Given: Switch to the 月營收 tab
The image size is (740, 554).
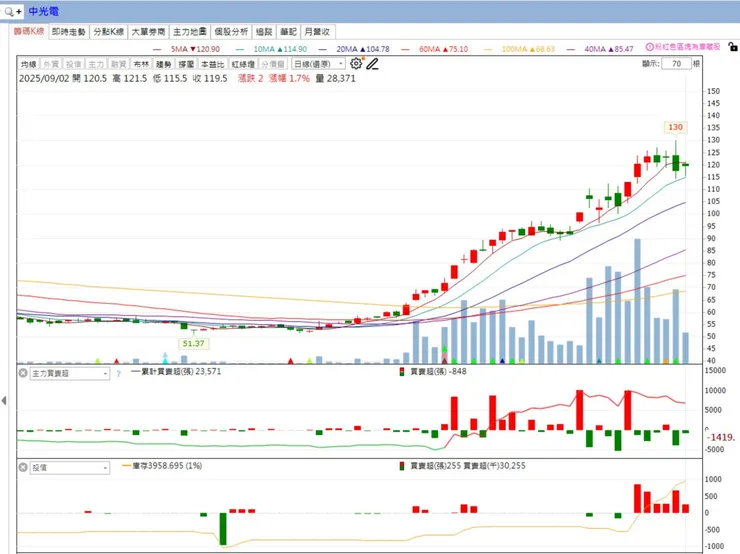Looking at the screenshot, I should coord(317,32).
